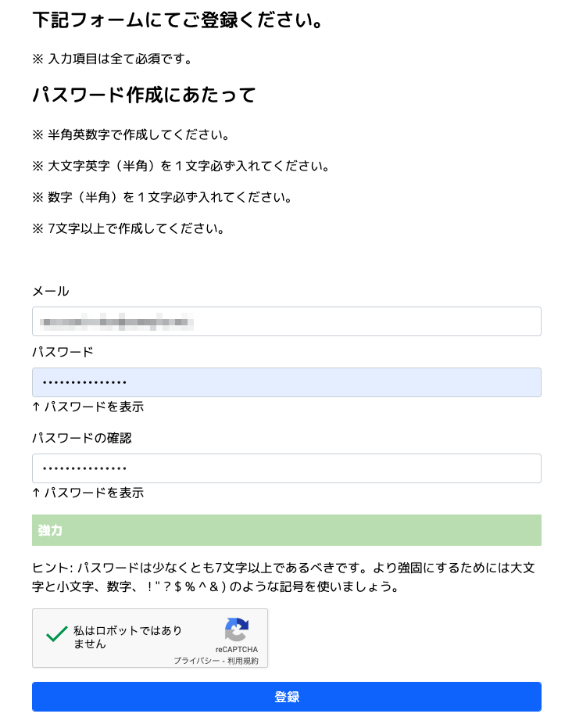
Task: Click the upward arrow beside パスワードを表示
Action: [38, 407]
